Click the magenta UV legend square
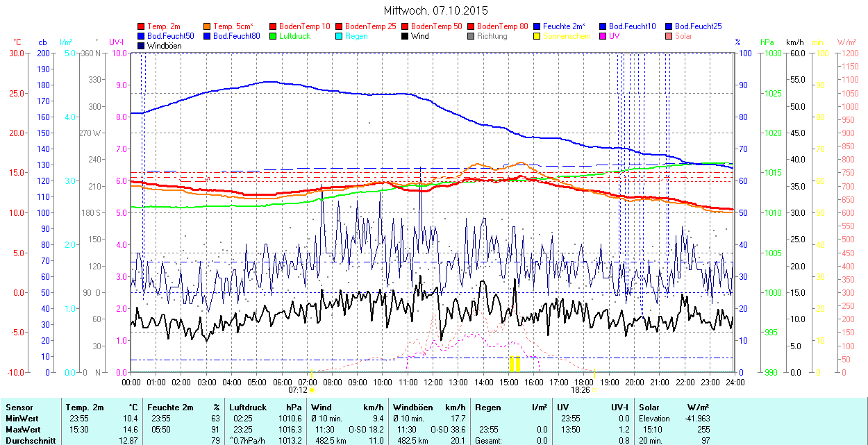 pos(603,36)
